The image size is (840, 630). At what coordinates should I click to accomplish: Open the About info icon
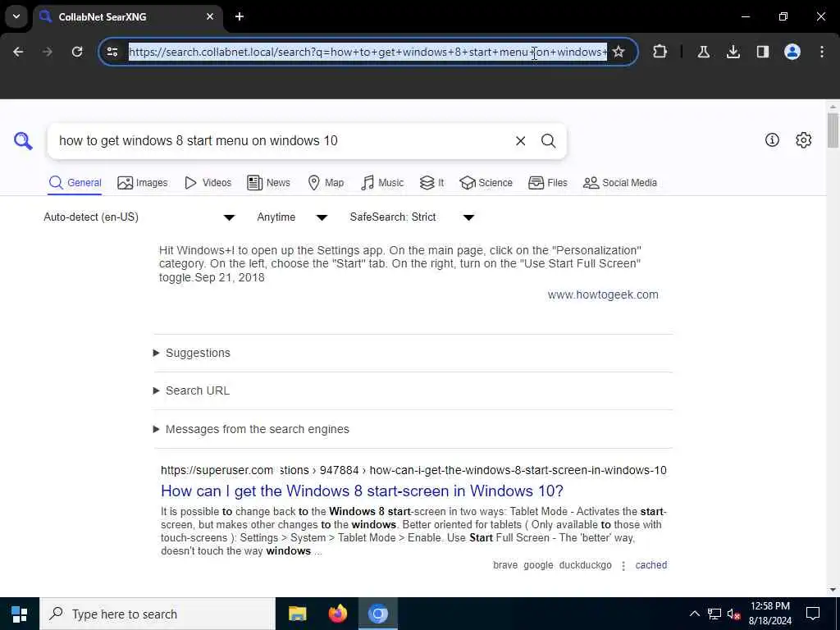772,139
